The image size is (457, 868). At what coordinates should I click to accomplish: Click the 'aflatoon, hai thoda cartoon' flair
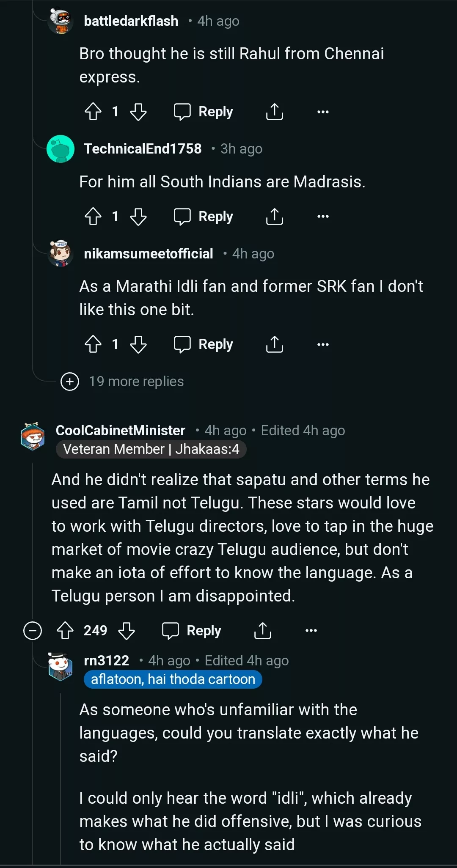(173, 679)
